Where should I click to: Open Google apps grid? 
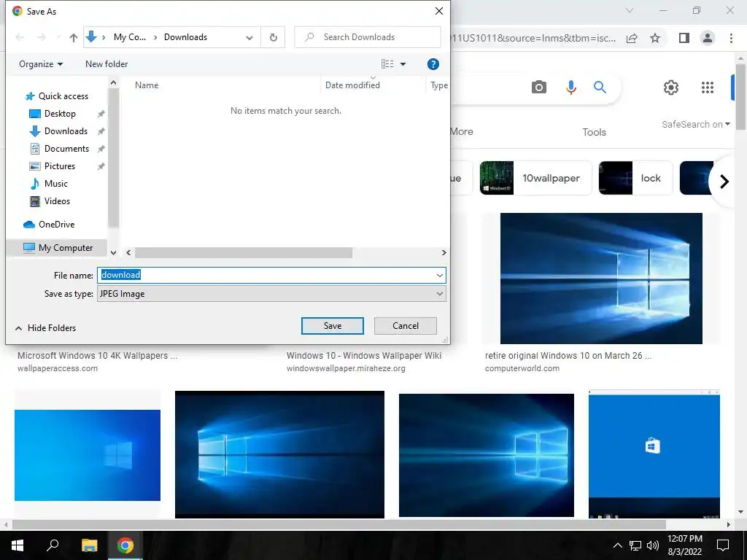click(x=708, y=87)
